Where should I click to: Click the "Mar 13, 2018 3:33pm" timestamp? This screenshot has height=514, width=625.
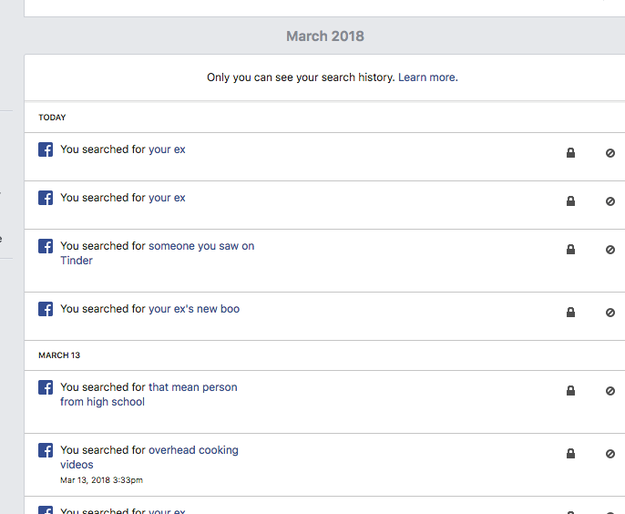pos(101,480)
